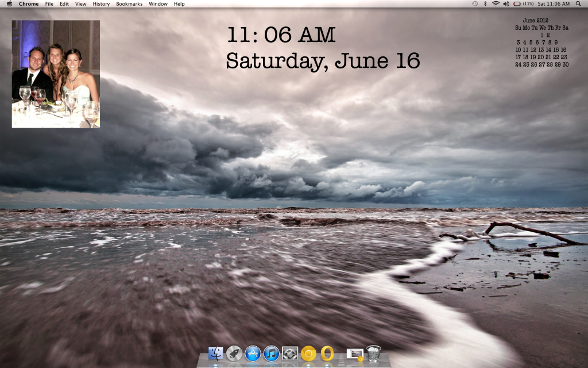Open the Chrome application menu
The width and height of the screenshot is (588, 368).
point(29,4)
